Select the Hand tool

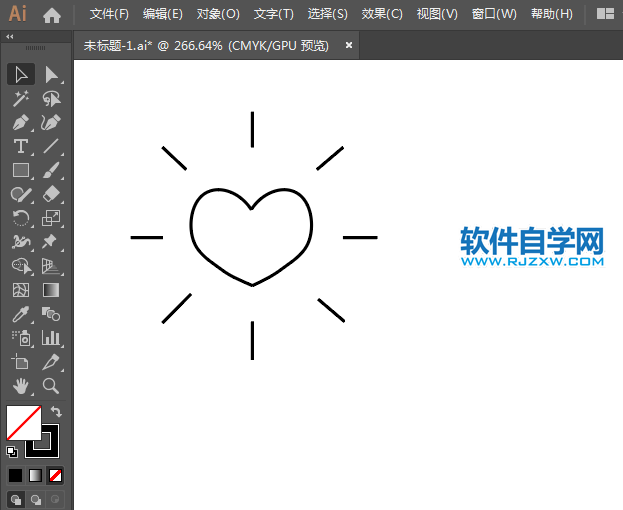(21, 386)
